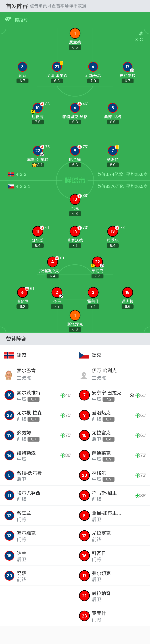This screenshot has width=150, height=644.
Task: Click the Czech flag beside 4-2-3-1
Action: 11,186
